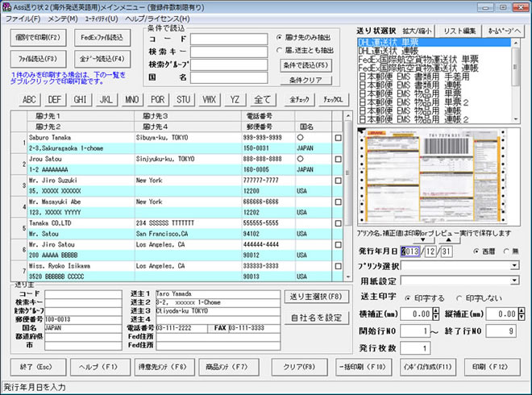Click the チェックCL clear-checks button
532x395 pixels.
tap(333, 99)
